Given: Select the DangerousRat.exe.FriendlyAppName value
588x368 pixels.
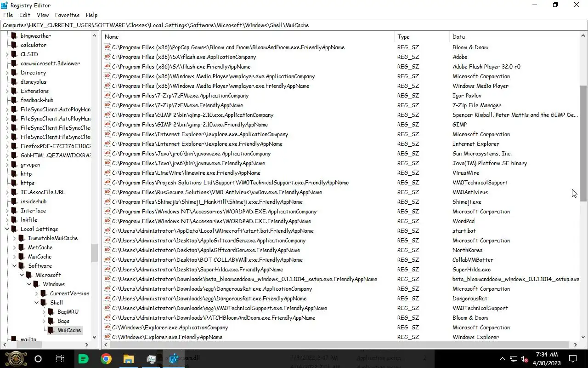Looking at the screenshot, I should (209, 298).
